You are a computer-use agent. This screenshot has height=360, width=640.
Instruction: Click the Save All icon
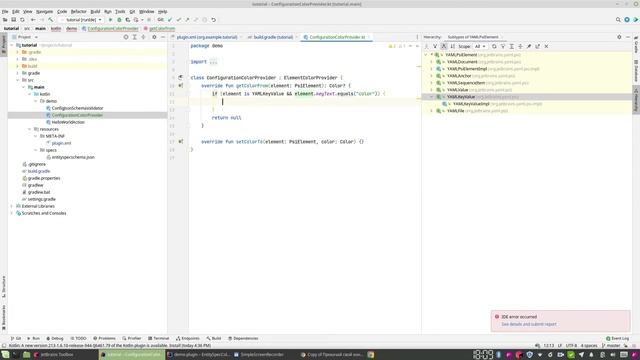[13, 20]
